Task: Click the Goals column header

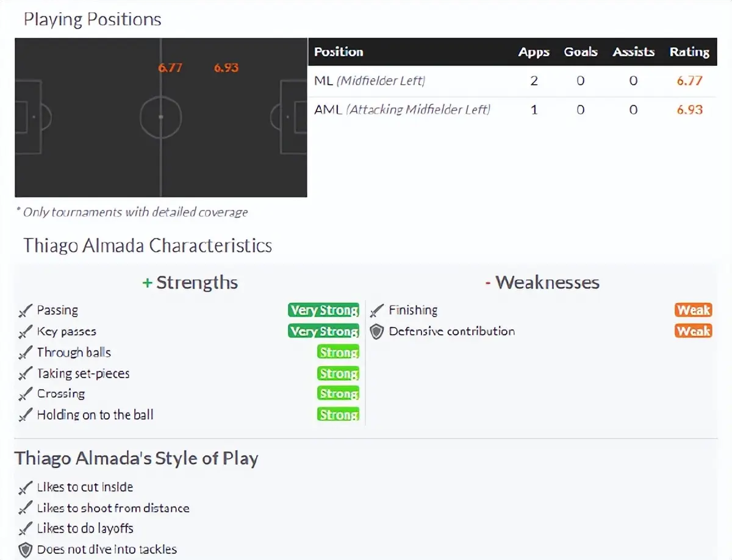Action: (581, 52)
